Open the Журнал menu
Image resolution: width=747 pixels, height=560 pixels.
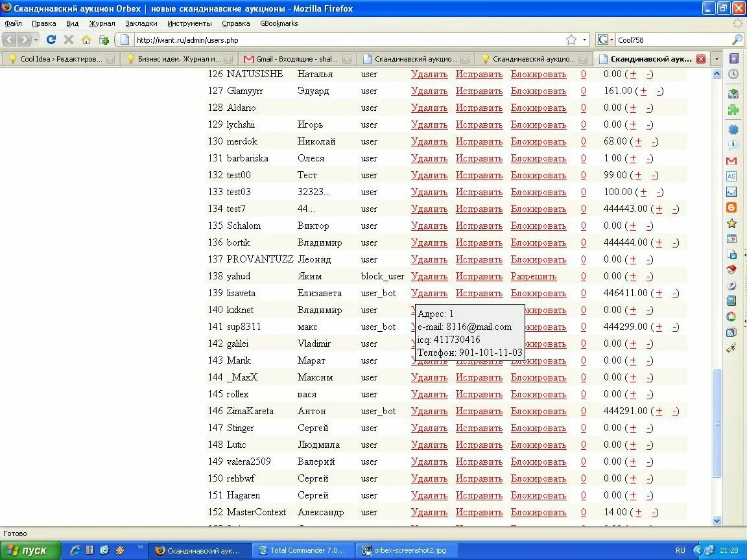102,23
